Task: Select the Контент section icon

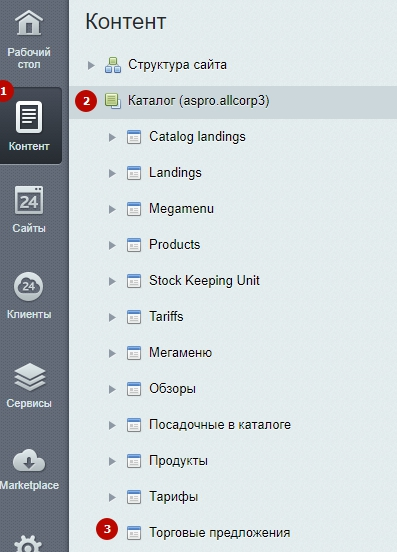Action: click(x=29, y=117)
